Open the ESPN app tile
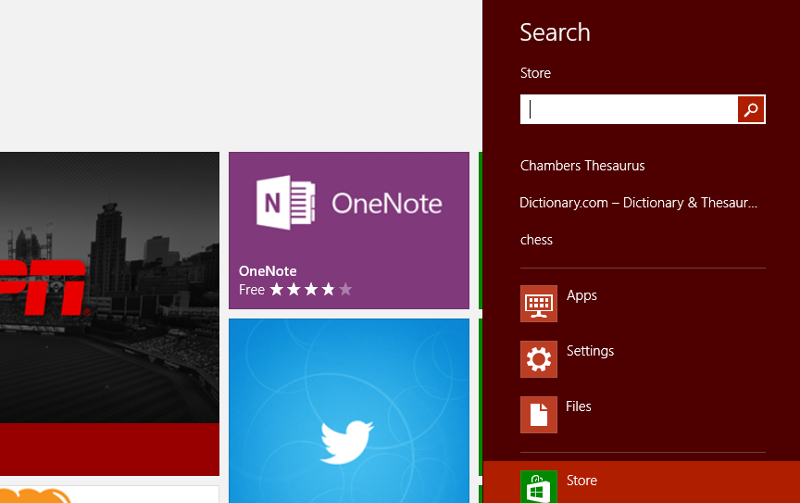The height and width of the screenshot is (503, 800). click(110, 314)
